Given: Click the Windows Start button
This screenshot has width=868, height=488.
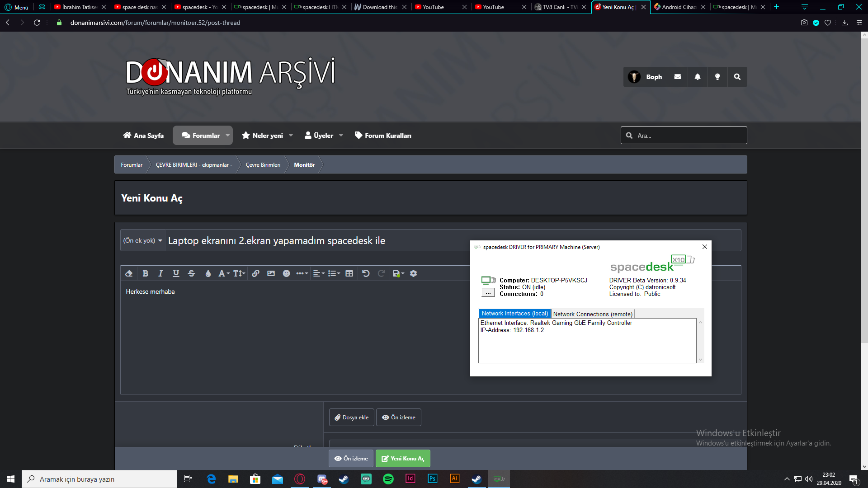Looking at the screenshot, I should (11, 479).
